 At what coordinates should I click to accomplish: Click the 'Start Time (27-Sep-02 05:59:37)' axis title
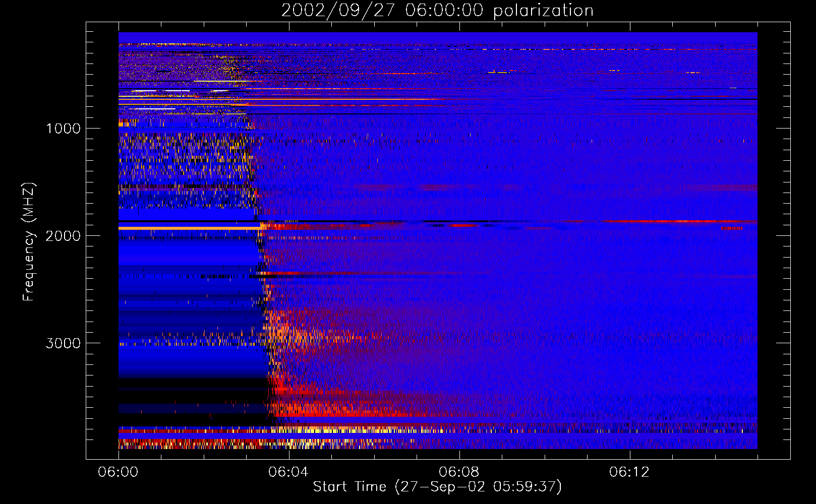[x=437, y=487]
